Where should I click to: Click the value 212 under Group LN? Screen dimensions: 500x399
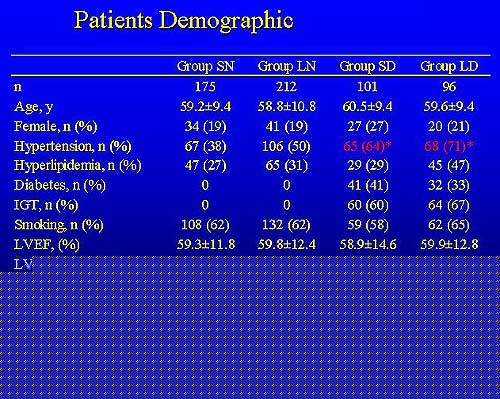[x=287, y=87]
